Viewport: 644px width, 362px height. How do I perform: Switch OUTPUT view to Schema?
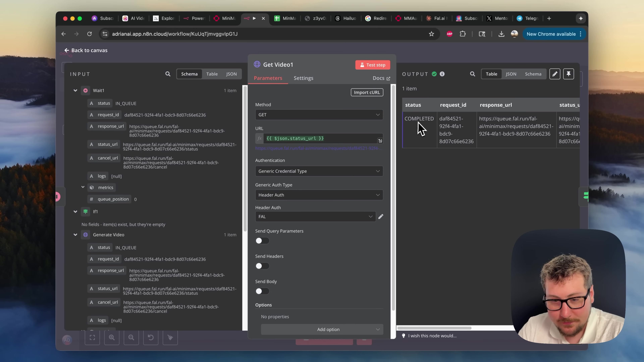pyautogui.click(x=533, y=74)
